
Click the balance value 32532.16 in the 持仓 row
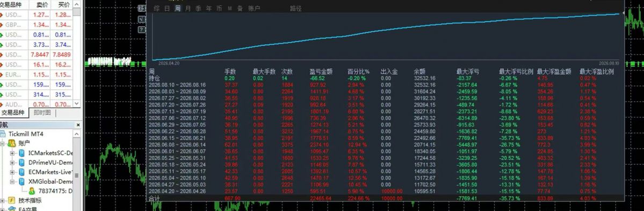pyautogui.click(x=424, y=78)
